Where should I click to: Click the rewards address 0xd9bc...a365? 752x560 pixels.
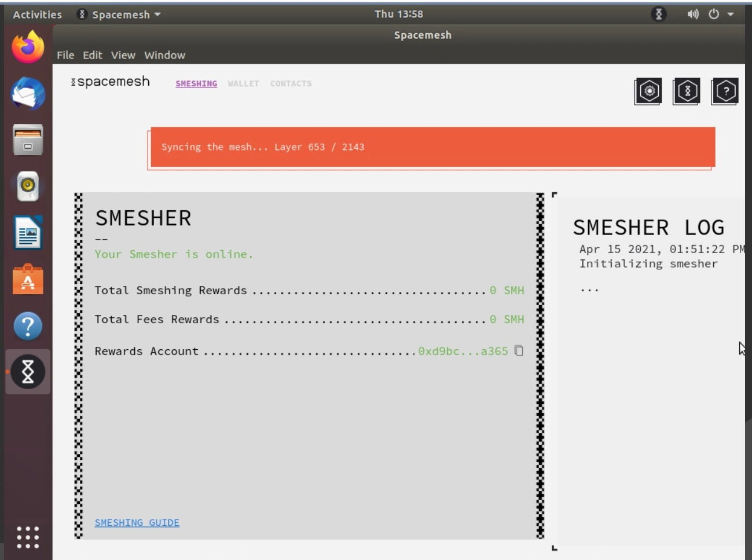pos(463,351)
